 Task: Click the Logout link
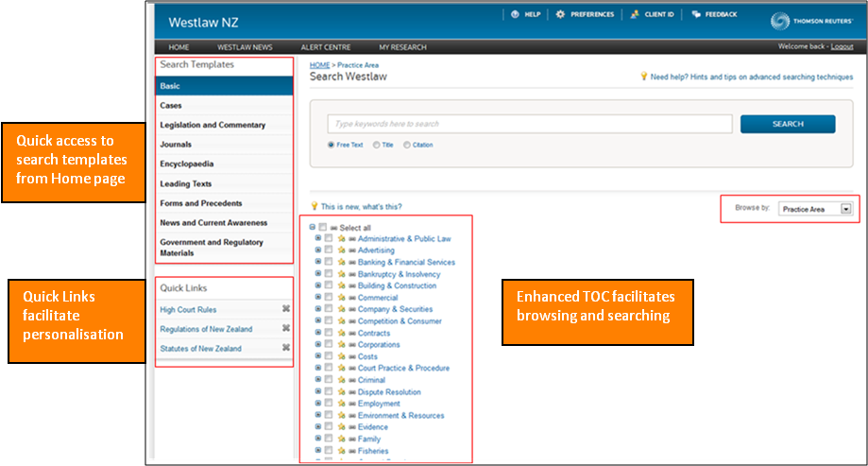pos(842,46)
